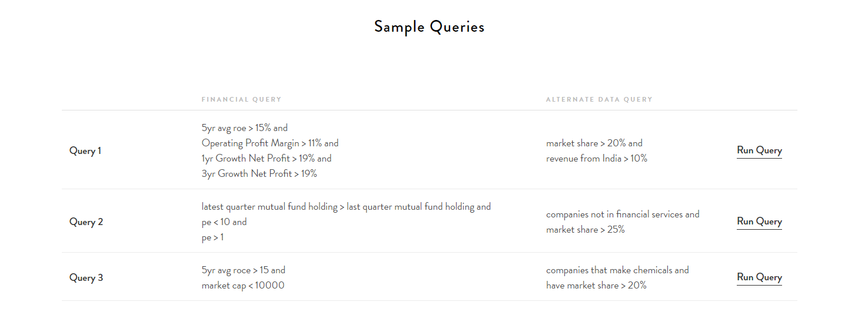Run Query 1 via its link
The image size is (868, 332).
click(759, 150)
